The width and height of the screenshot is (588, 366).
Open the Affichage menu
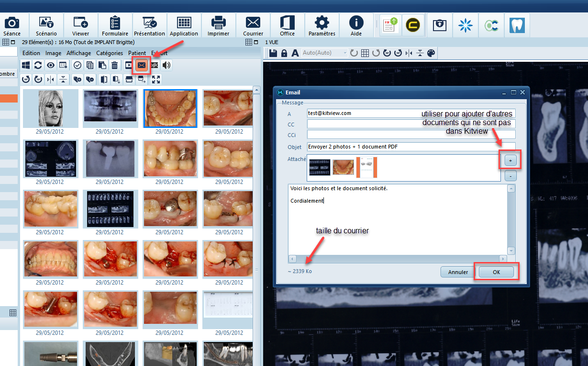(x=78, y=53)
